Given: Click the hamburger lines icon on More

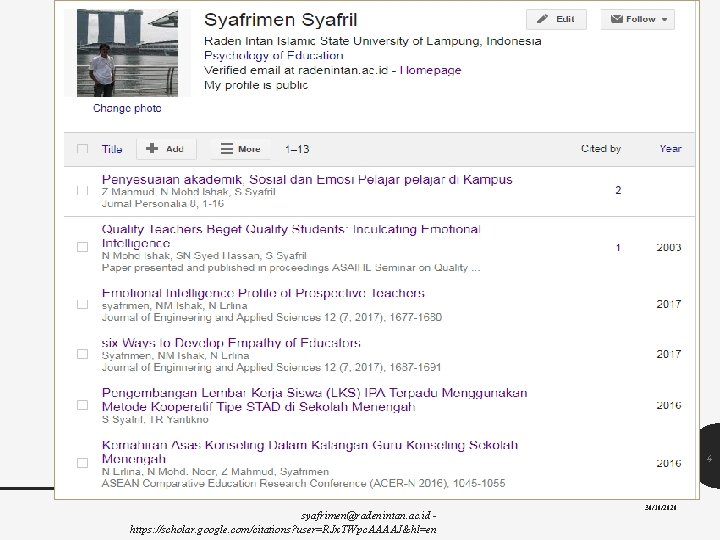Looking at the screenshot, I should [x=226, y=149].
